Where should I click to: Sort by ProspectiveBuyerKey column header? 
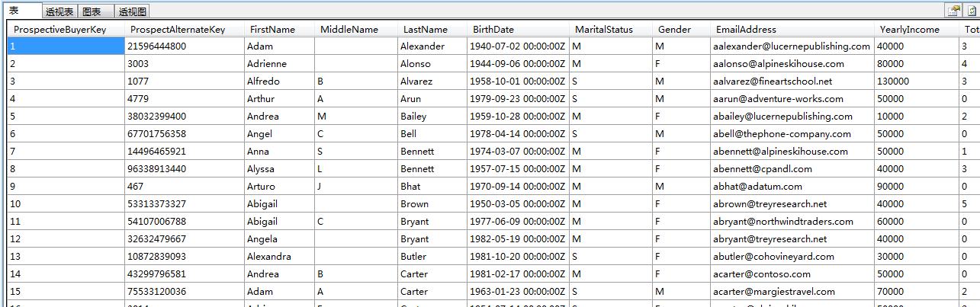point(66,30)
